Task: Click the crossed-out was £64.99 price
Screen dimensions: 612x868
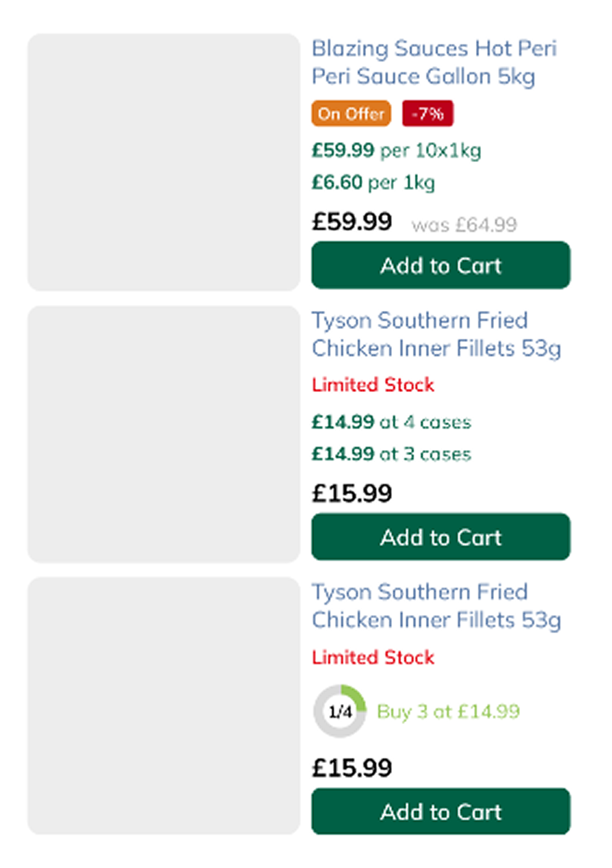Action: click(464, 224)
